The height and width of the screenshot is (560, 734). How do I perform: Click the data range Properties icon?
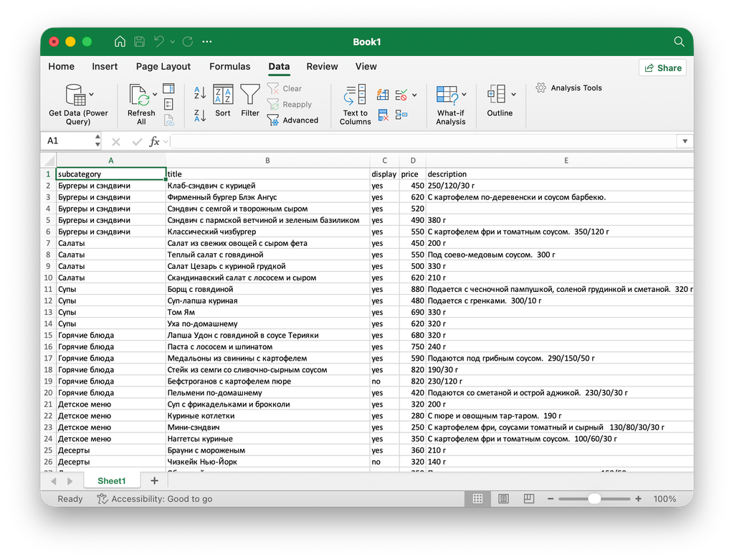coord(168,104)
